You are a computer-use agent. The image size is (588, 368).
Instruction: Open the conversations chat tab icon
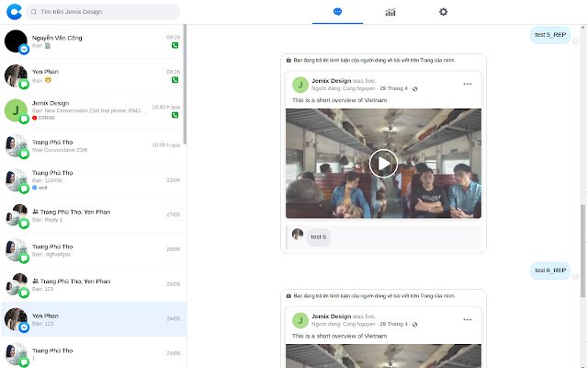point(337,12)
